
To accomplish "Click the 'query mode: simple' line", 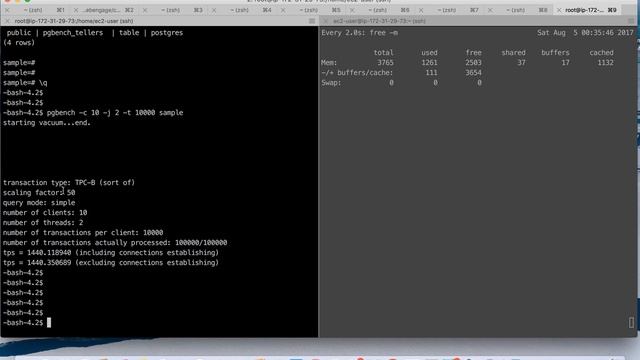I will tap(39, 202).
